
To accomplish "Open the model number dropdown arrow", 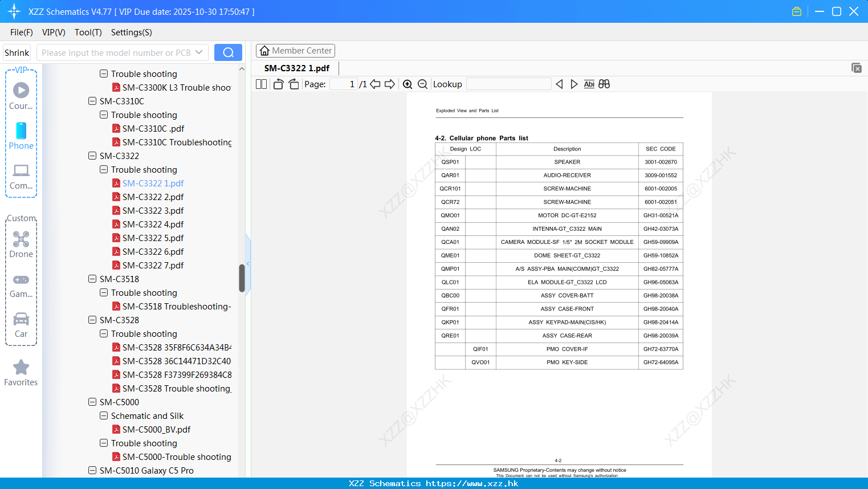I will (199, 52).
